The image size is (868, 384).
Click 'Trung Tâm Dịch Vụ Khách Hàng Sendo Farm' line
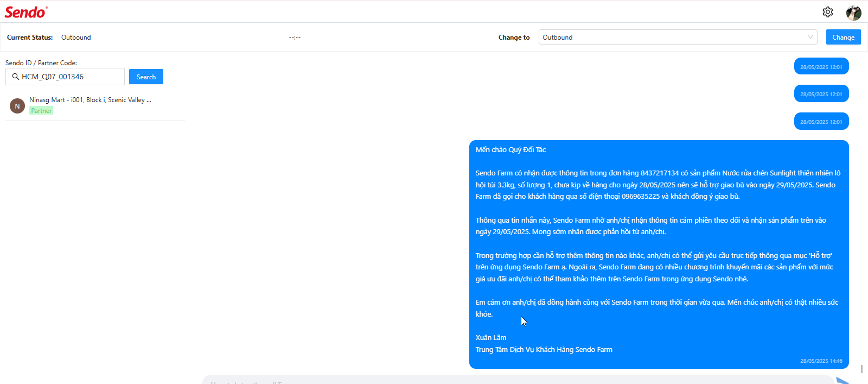coord(544,349)
